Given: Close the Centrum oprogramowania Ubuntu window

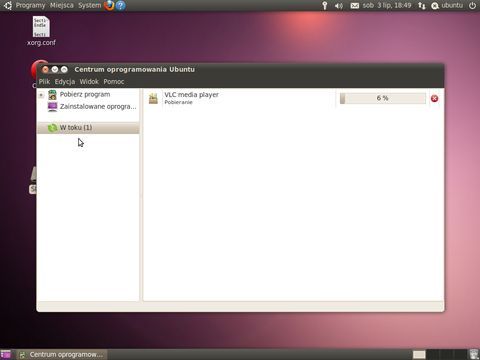Looking at the screenshot, I should click(45, 69).
